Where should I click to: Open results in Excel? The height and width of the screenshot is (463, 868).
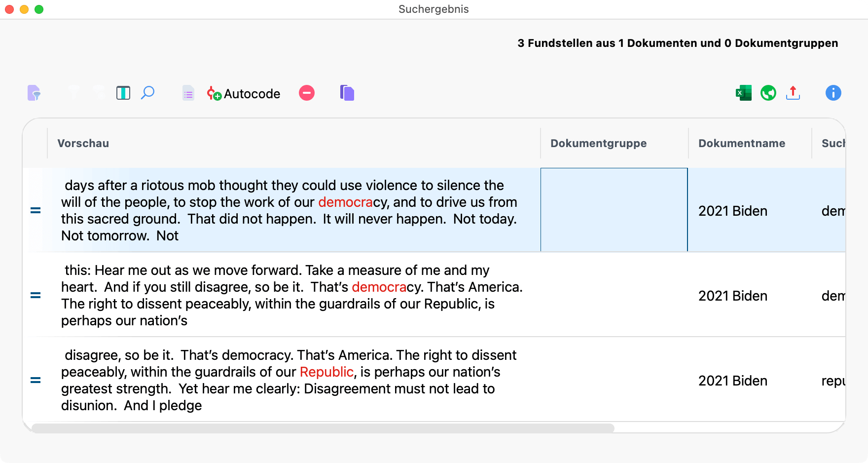click(x=743, y=93)
